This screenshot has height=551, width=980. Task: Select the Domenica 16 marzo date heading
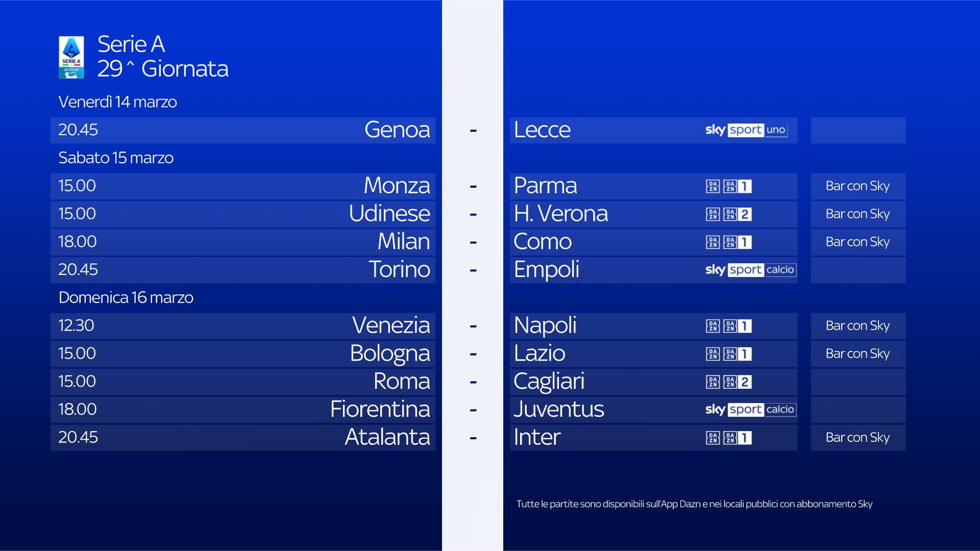(126, 297)
